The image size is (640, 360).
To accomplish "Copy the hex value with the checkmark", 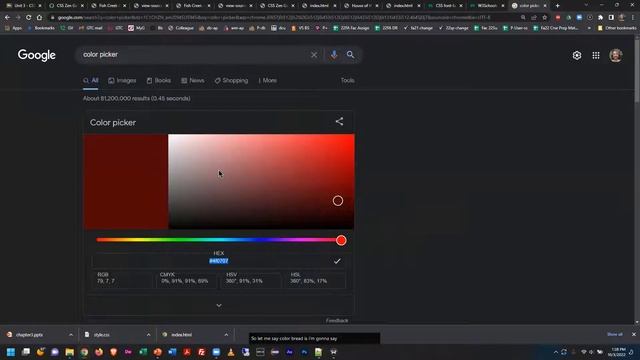I will (337, 261).
